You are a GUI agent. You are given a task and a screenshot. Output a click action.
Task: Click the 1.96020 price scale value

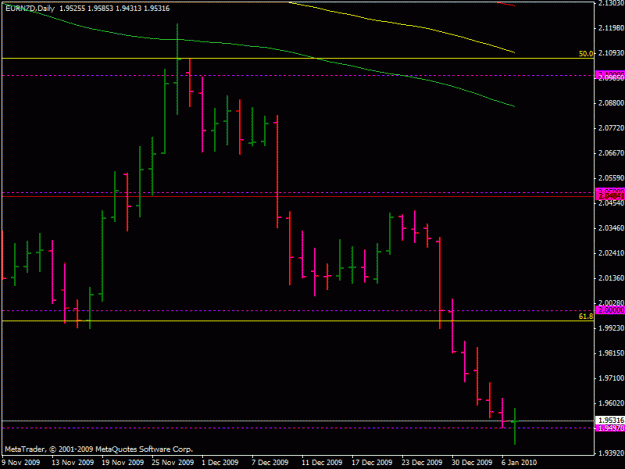tap(611, 403)
